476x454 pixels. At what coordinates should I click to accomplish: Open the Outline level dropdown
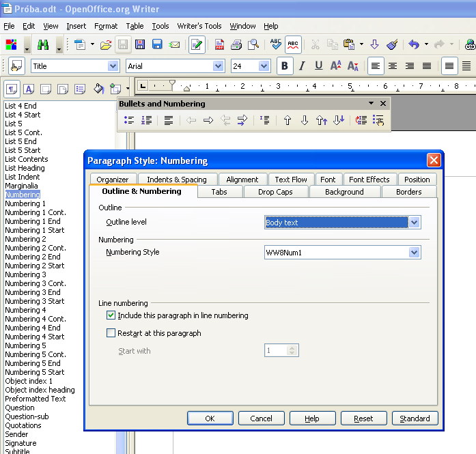414,223
